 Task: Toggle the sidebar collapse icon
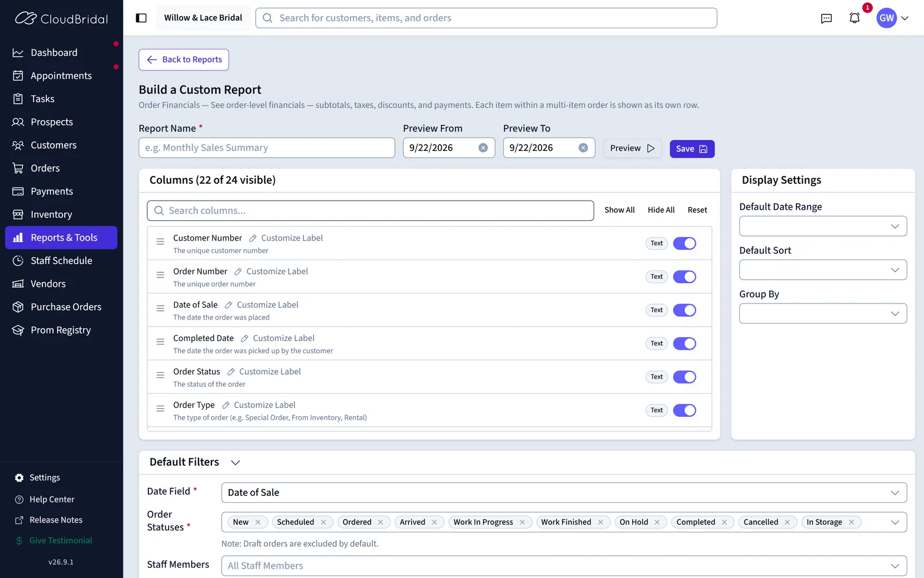(141, 18)
